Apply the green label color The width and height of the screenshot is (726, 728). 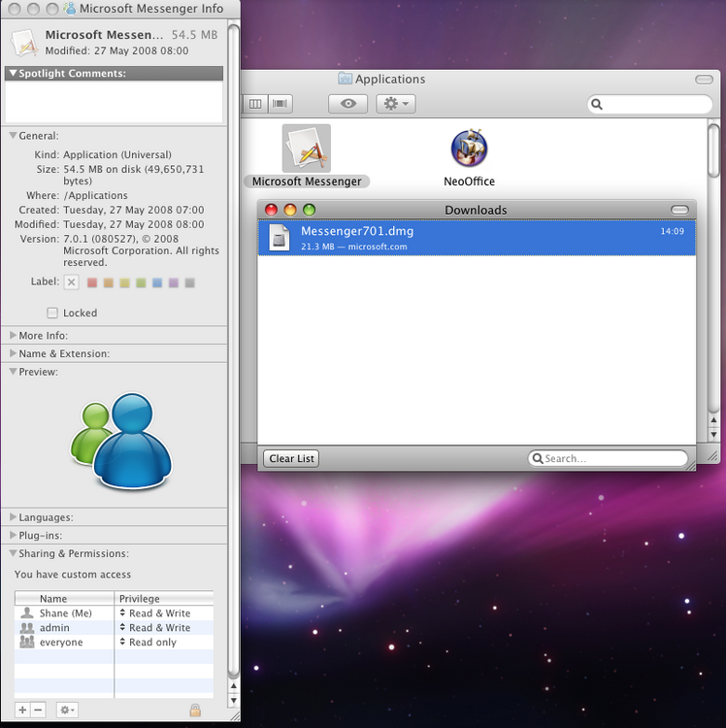[x=141, y=282]
